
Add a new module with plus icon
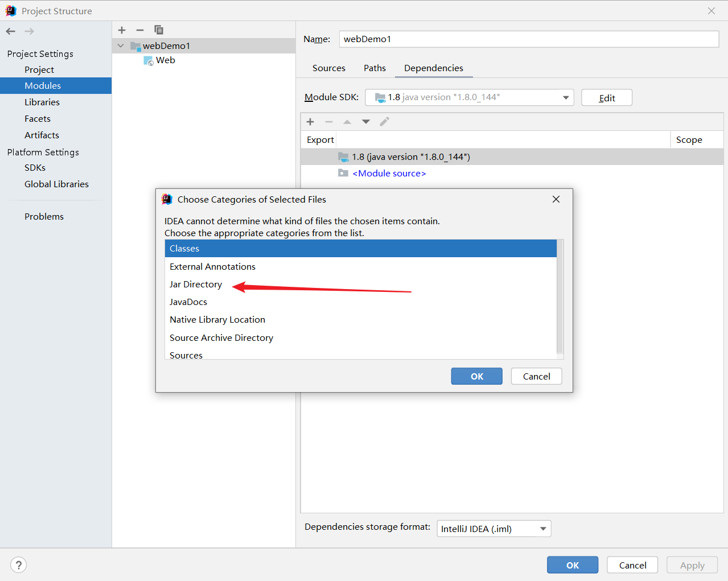click(x=122, y=30)
